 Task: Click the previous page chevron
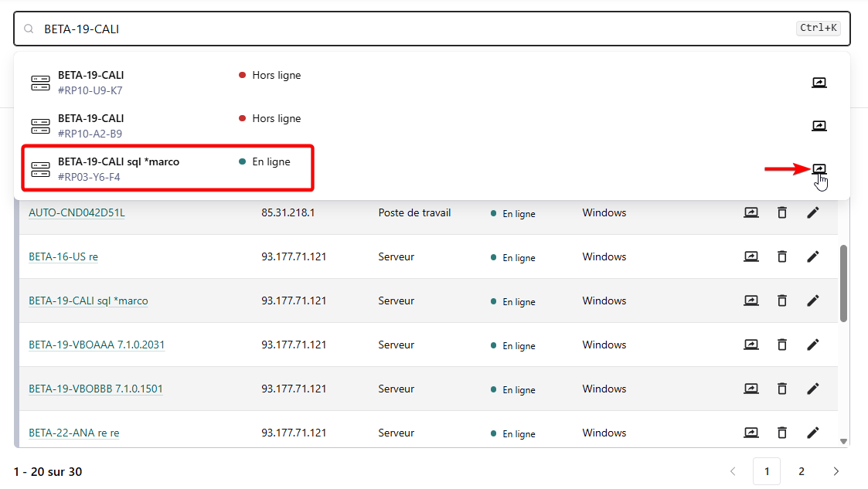click(x=733, y=470)
